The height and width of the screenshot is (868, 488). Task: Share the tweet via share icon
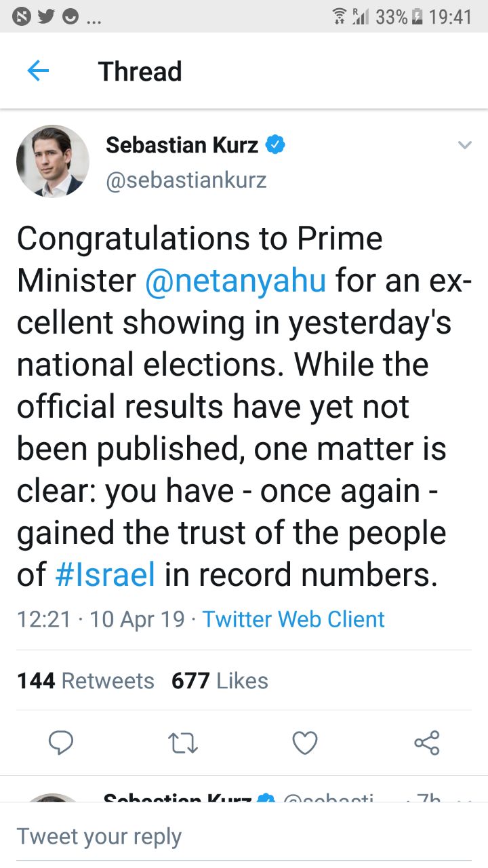427,743
